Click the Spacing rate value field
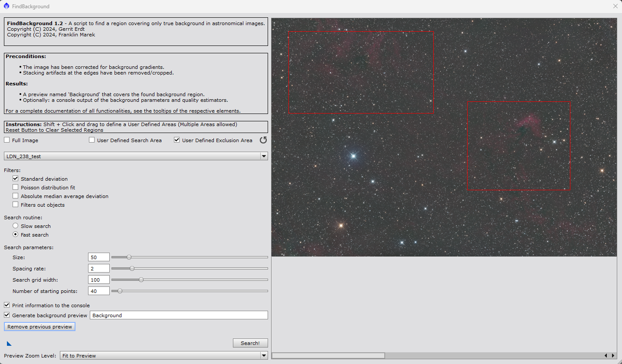The width and height of the screenshot is (622, 364). coord(99,268)
